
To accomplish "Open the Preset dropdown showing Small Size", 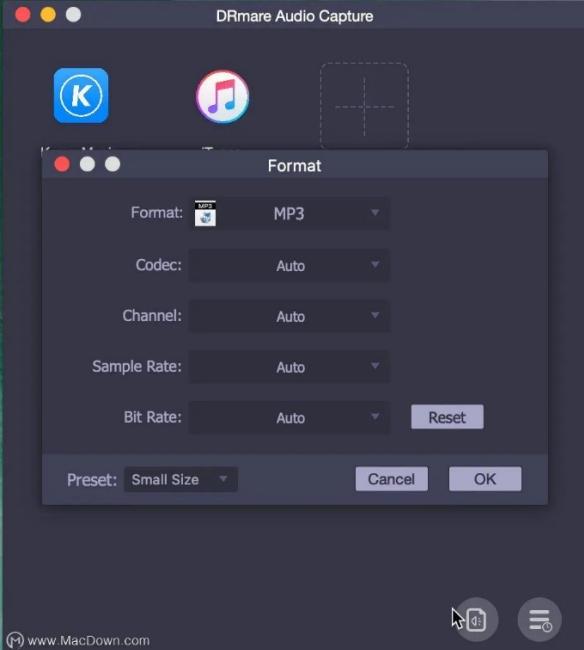I will click(x=181, y=480).
